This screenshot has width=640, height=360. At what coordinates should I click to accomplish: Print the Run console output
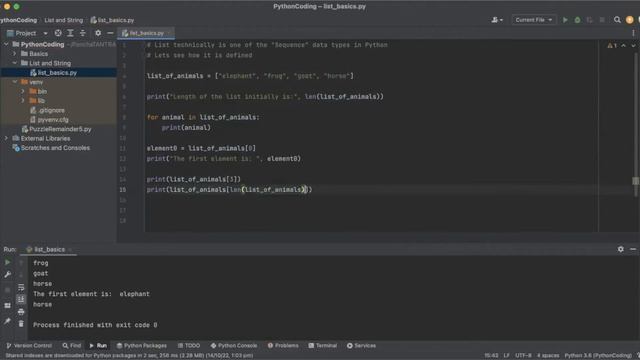pyautogui.click(x=21, y=312)
